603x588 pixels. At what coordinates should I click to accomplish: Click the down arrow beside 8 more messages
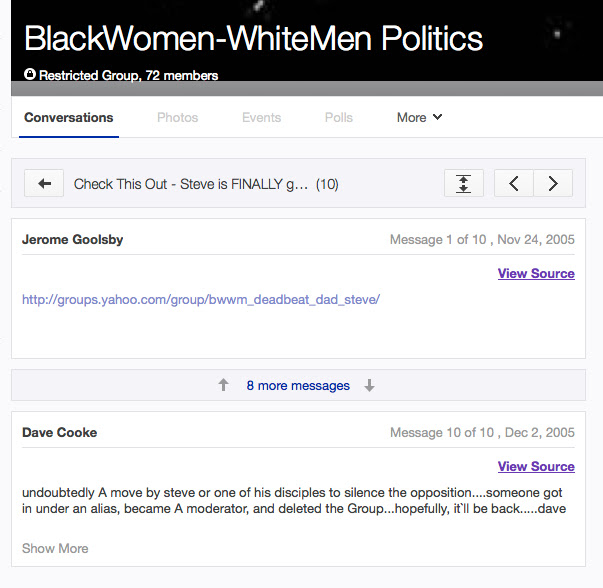pos(369,385)
